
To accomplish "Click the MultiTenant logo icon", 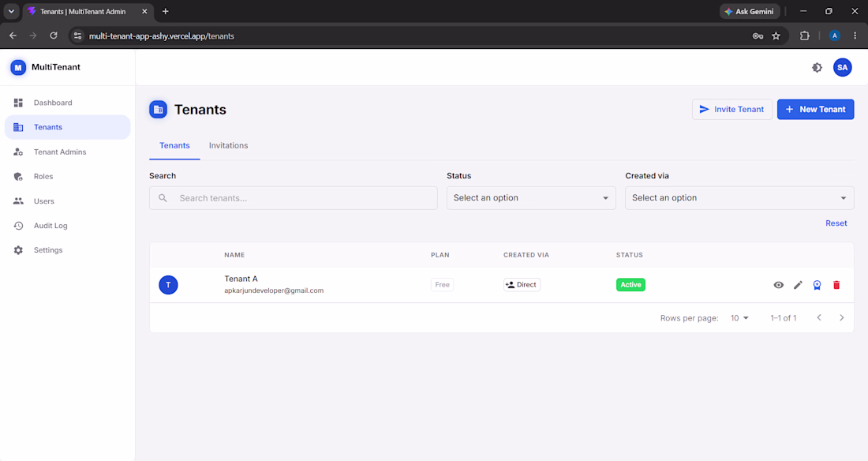I will [x=18, y=68].
